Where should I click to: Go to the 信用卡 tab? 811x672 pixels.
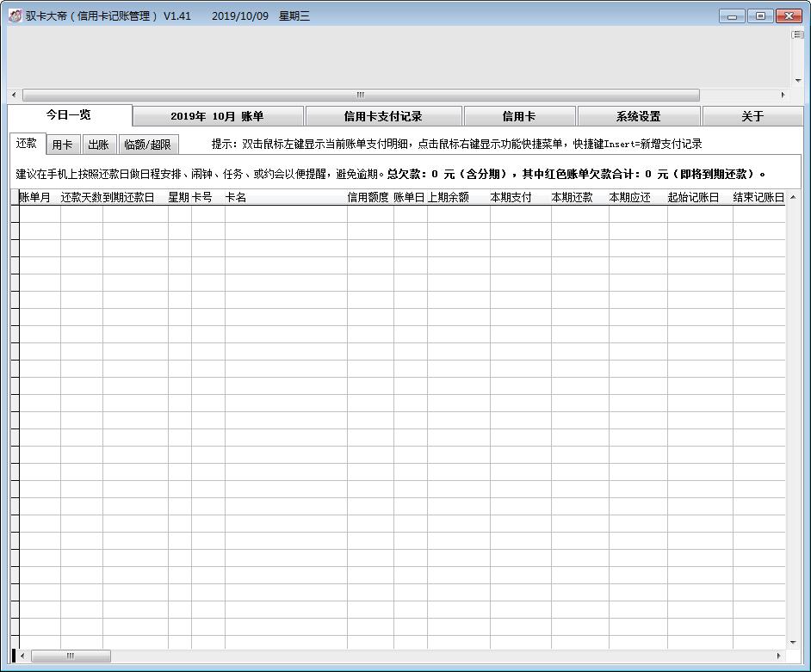[x=519, y=116]
